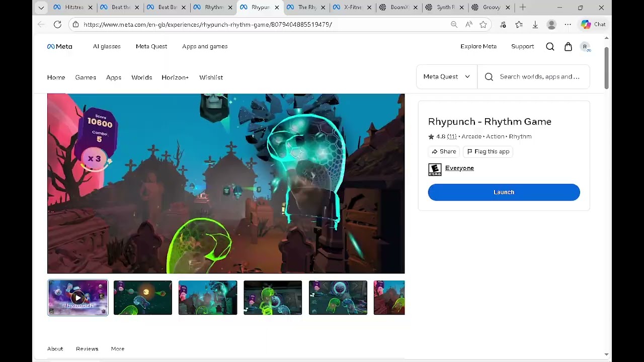Play the Rhypunch trailer video thumbnail
Viewport: 644px width, 362px height.
point(77,298)
